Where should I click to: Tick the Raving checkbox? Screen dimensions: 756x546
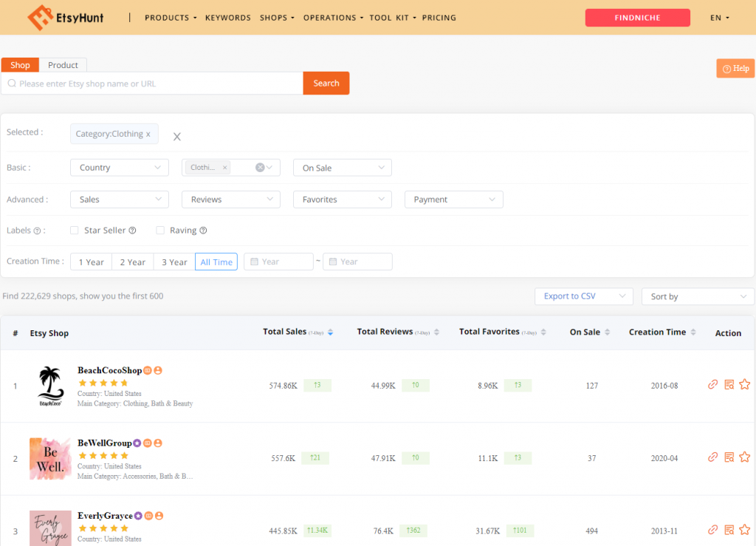click(160, 231)
